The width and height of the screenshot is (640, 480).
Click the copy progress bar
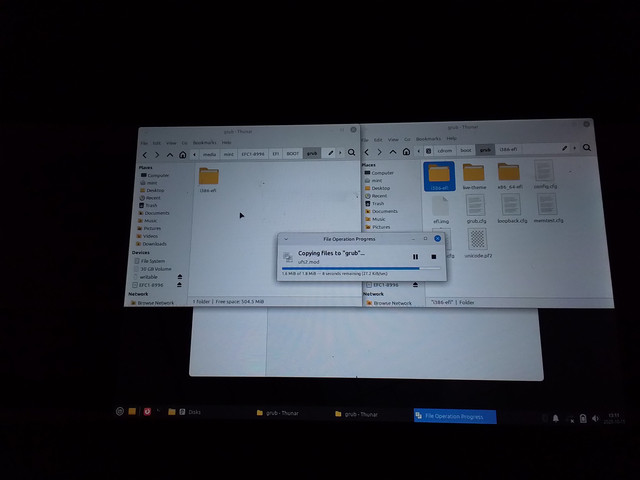pos(361,269)
